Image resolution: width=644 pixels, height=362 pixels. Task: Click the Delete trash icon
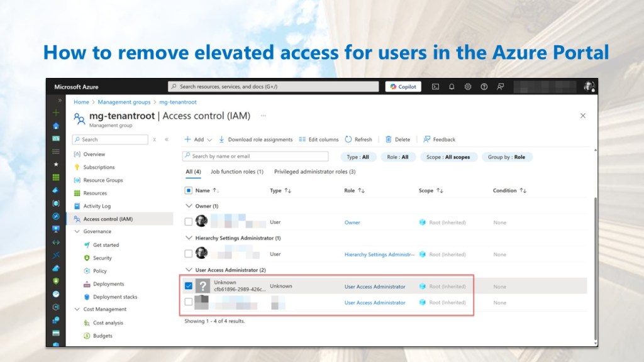389,140
